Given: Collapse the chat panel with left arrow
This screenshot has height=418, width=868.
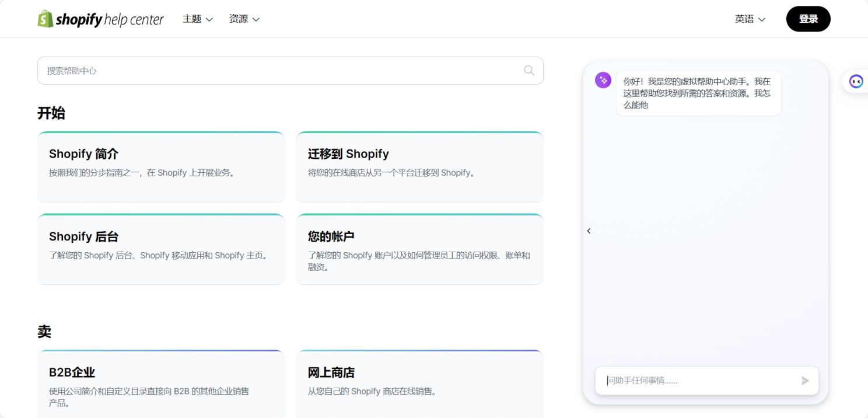Looking at the screenshot, I should (x=589, y=231).
